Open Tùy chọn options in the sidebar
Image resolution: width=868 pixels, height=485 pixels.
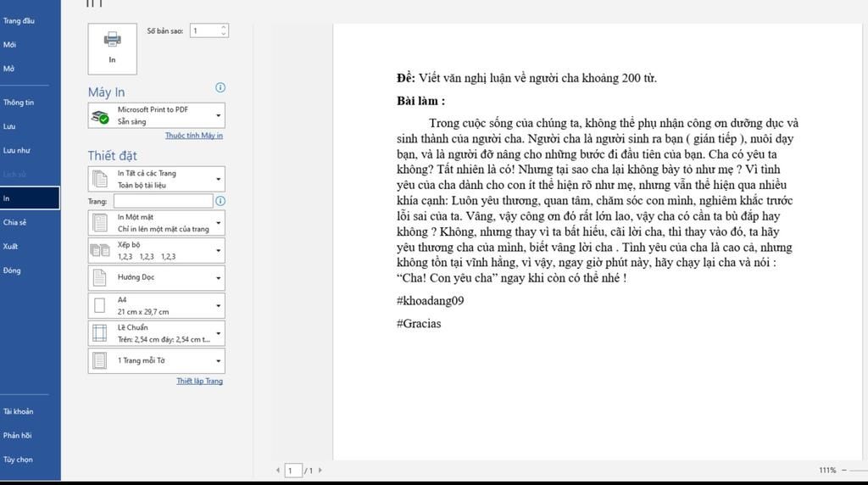tap(18, 460)
